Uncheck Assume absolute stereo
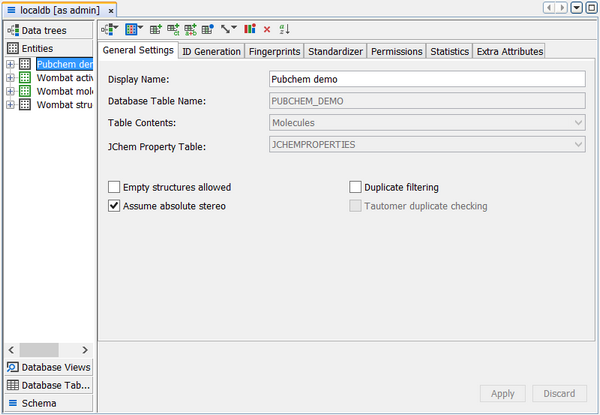This screenshot has height=415, width=600. pos(114,206)
